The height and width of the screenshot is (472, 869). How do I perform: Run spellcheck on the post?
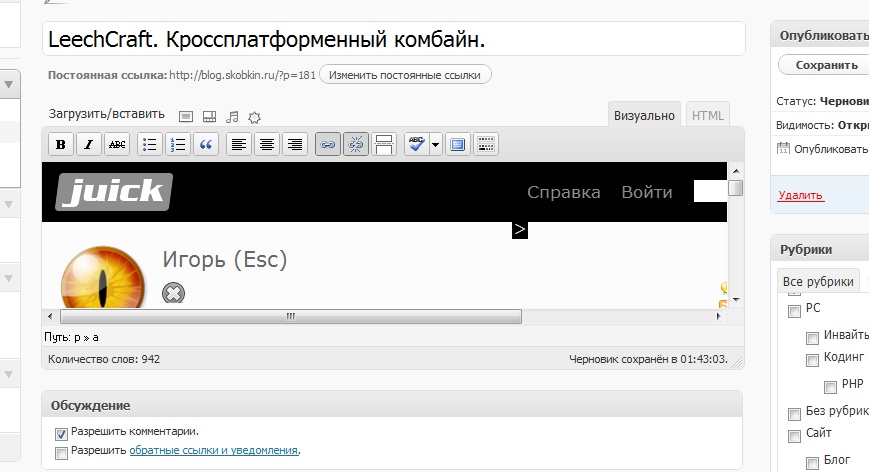click(x=417, y=145)
